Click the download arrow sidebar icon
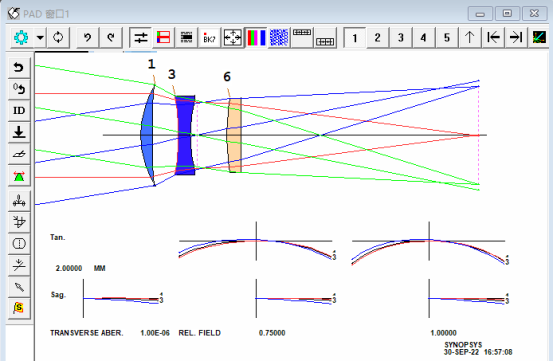554x362 pixels. click(19, 132)
